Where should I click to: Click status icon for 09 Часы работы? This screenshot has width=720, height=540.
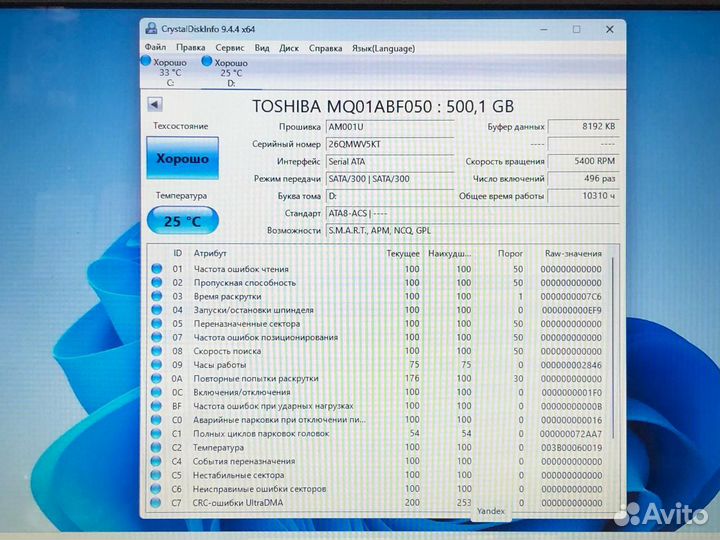point(157,365)
